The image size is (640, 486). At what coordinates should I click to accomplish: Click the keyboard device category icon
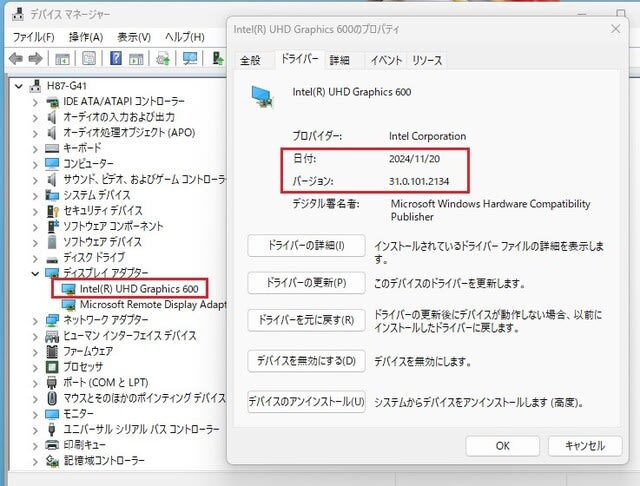point(52,148)
